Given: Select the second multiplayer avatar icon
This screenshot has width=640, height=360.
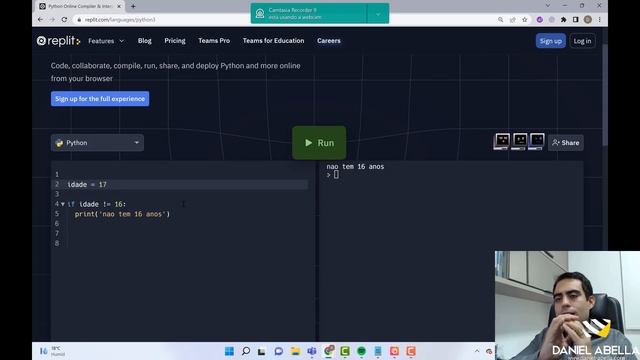Looking at the screenshot, I should coord(520,141).
